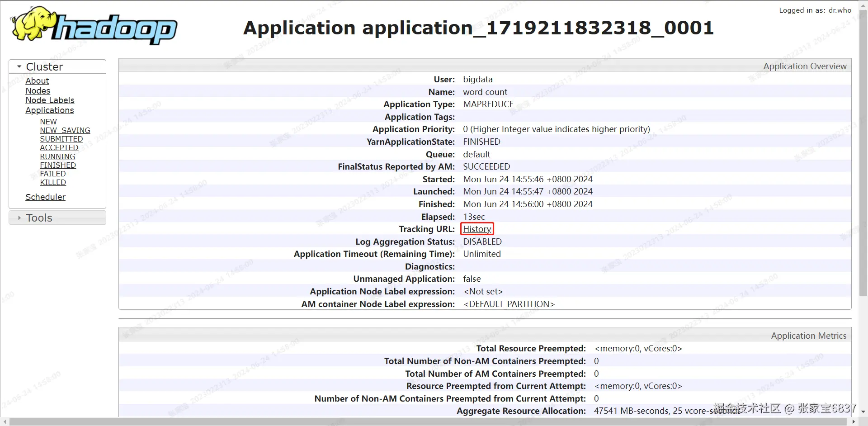Show KILLED applications

[x=53, y=182]
